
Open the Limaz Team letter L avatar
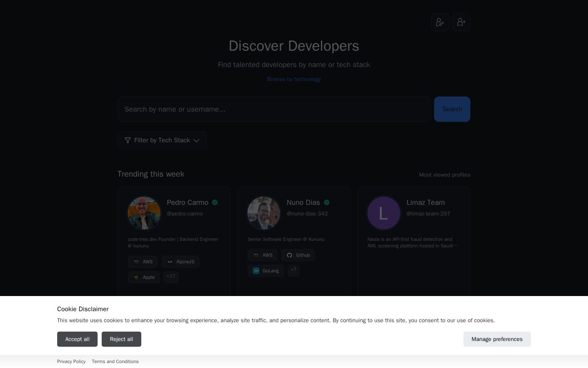click(384, 213)
